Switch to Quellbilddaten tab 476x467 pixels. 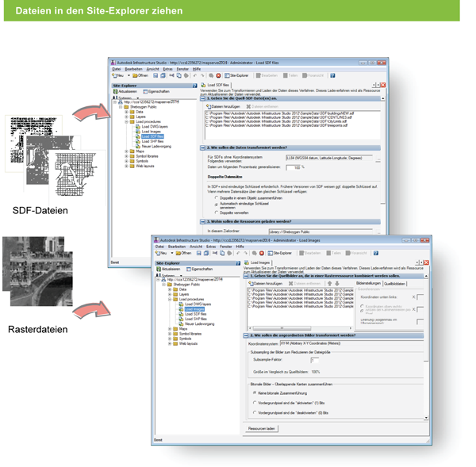[394, 284]
